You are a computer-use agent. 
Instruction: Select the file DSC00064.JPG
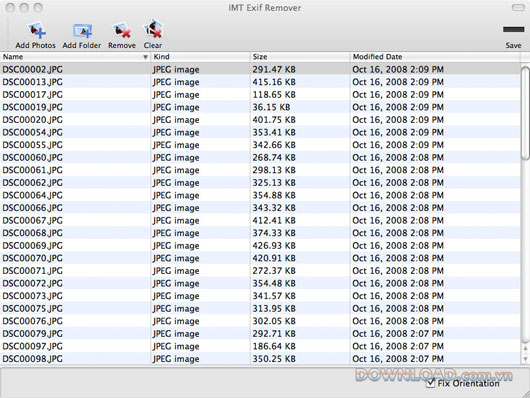click(x=260, y=195)
